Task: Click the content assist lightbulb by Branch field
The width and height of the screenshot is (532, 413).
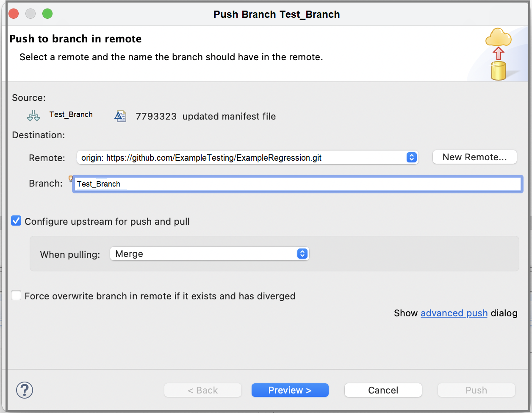Action: pyautogui.click(x=71, y=179)
